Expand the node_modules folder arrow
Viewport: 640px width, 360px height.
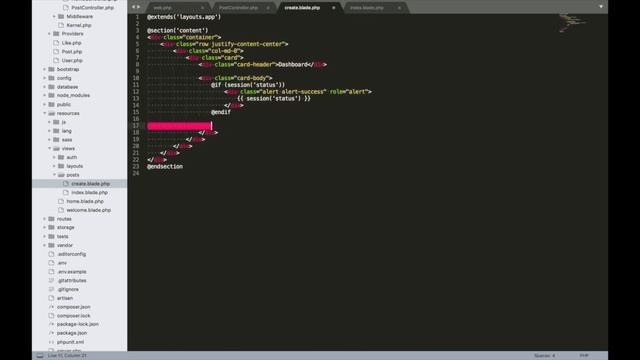(44, 96)
